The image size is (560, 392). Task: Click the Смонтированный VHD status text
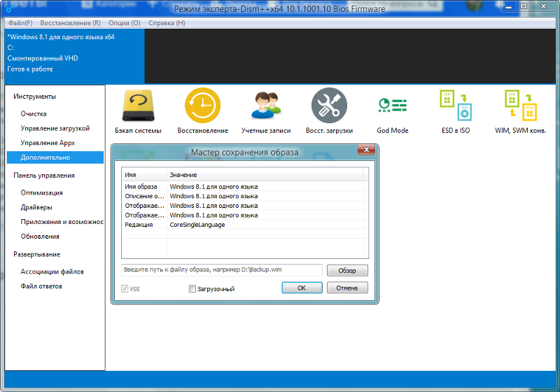pyautogui.click(x=43, y=58)
